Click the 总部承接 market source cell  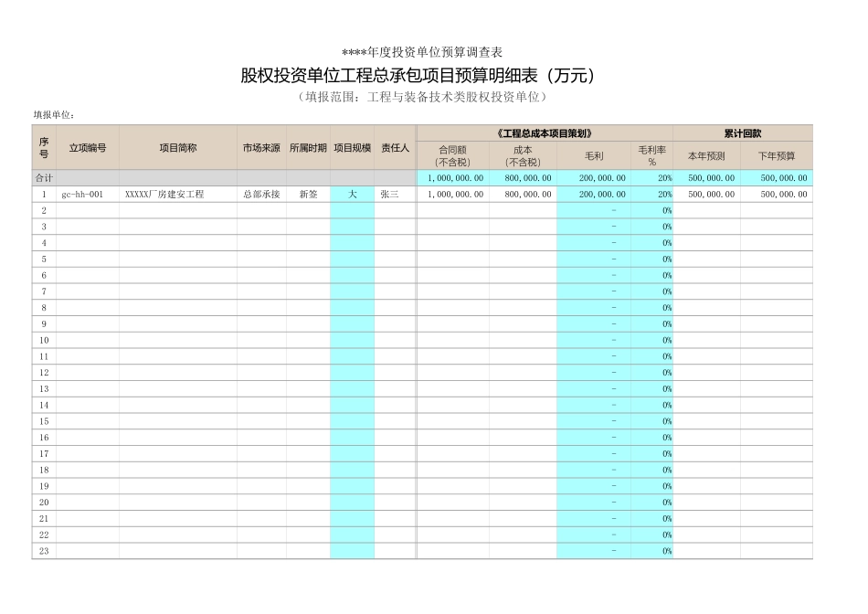pyautogui.click(x=259, y=194)
